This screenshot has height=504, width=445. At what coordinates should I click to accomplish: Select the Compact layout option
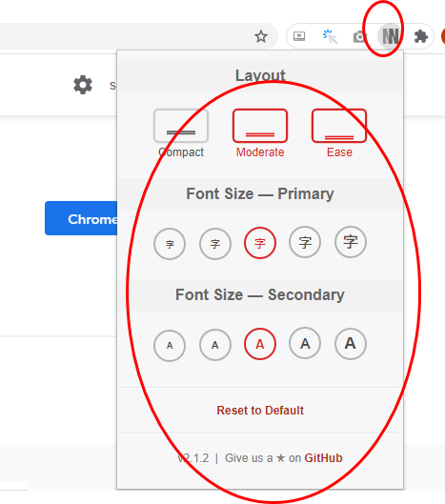(181, 133)
